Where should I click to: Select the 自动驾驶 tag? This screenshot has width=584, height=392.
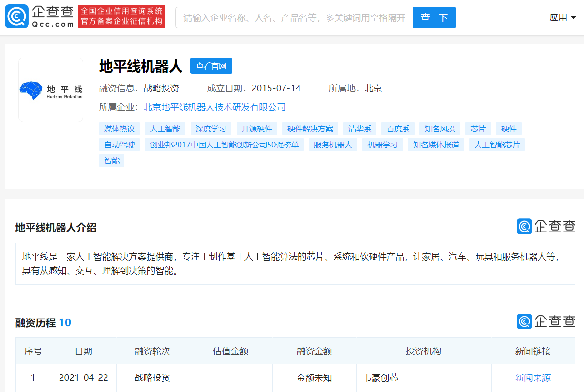[120, 145]
